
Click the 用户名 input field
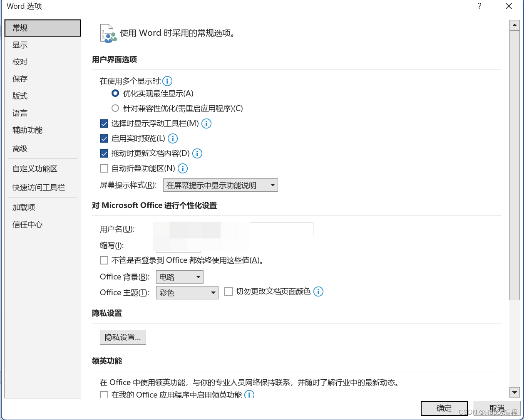pyautogui.click(x=235, y=229)
